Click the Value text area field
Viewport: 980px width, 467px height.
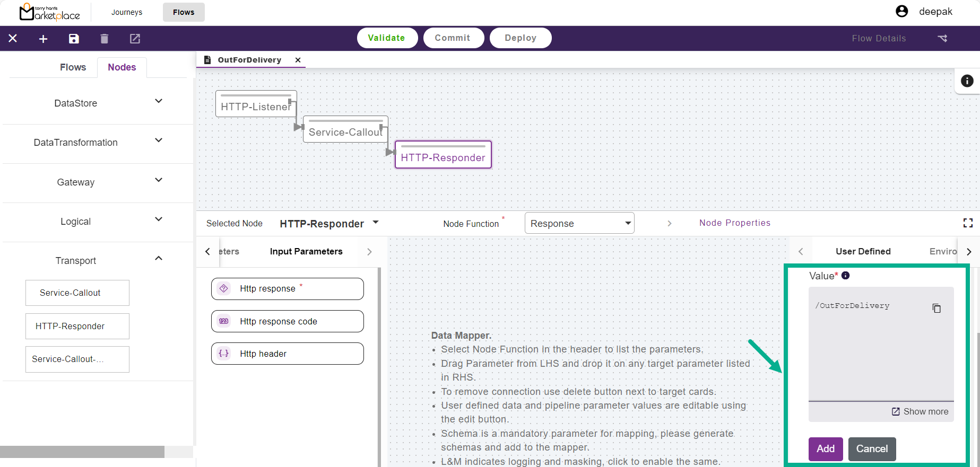coord(870,350)
